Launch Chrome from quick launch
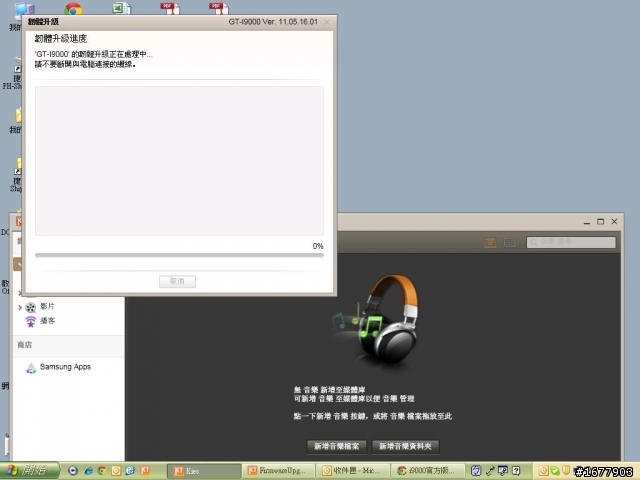 (x=102, y=471)
